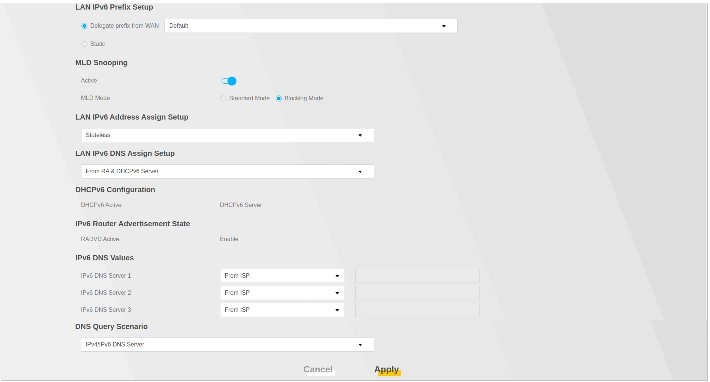Open IPv6 DNS Server 1 source dropdown
Screen dimensions: 710x382
tap(282, 276)
